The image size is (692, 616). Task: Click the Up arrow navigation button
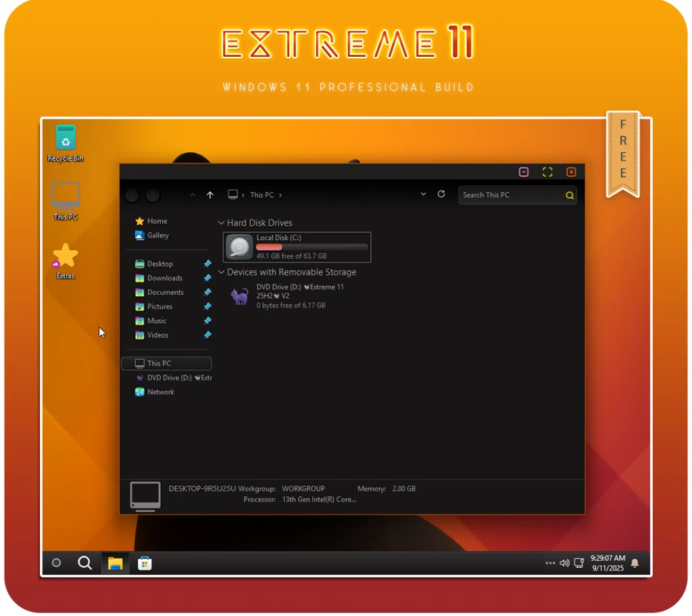pyautogui.click(x=210, y=195)
